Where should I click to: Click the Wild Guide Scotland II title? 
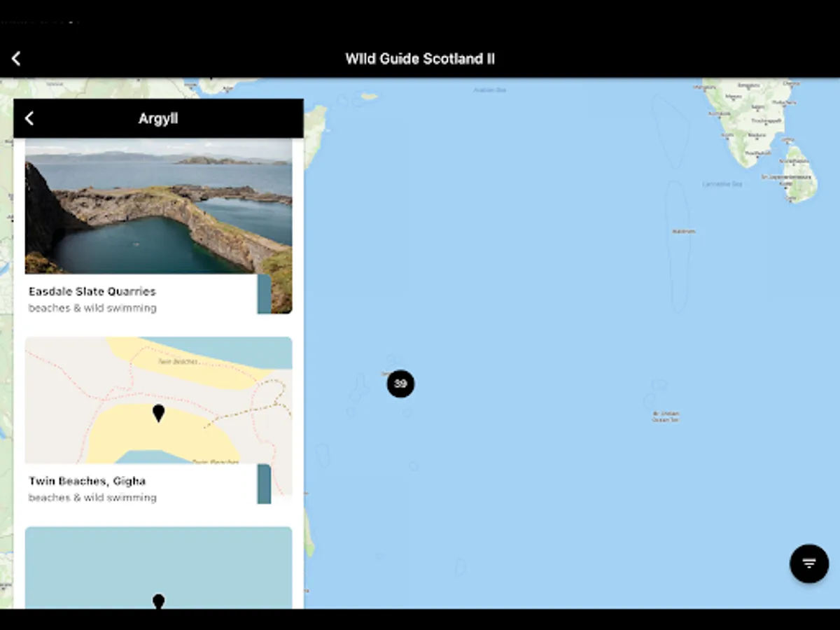420,59
